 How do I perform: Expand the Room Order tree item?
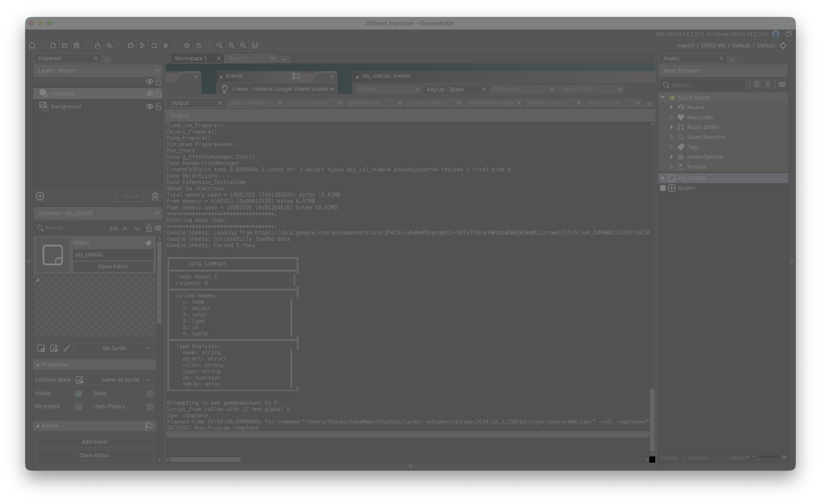pyautogui.click(x=672, y=127)
